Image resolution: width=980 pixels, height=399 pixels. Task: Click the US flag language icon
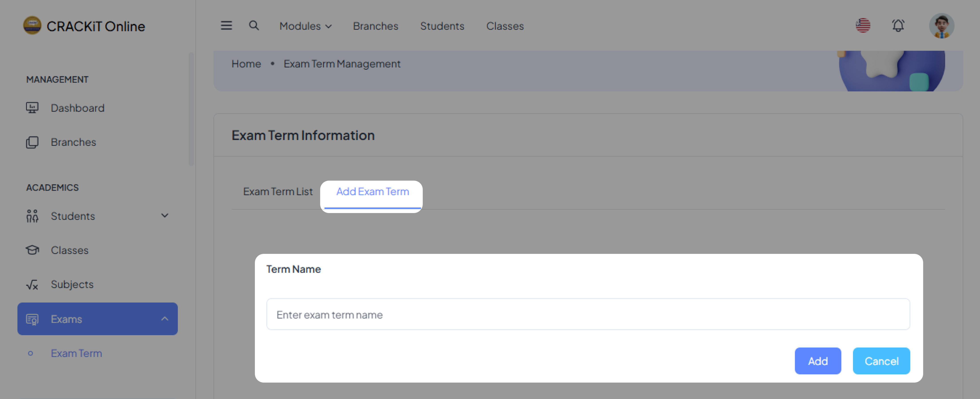pos(863,26)
